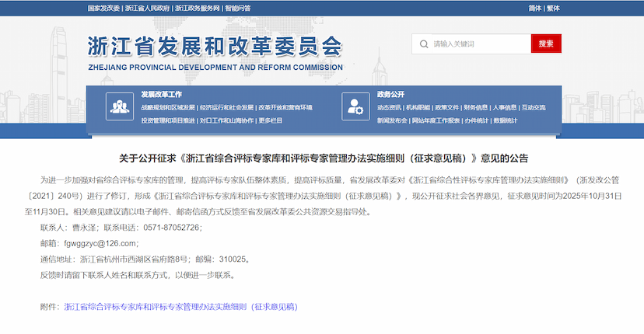Open 数据统计 under 政务公开
Viewport: 644px width, 334px height.
(506, 120)
